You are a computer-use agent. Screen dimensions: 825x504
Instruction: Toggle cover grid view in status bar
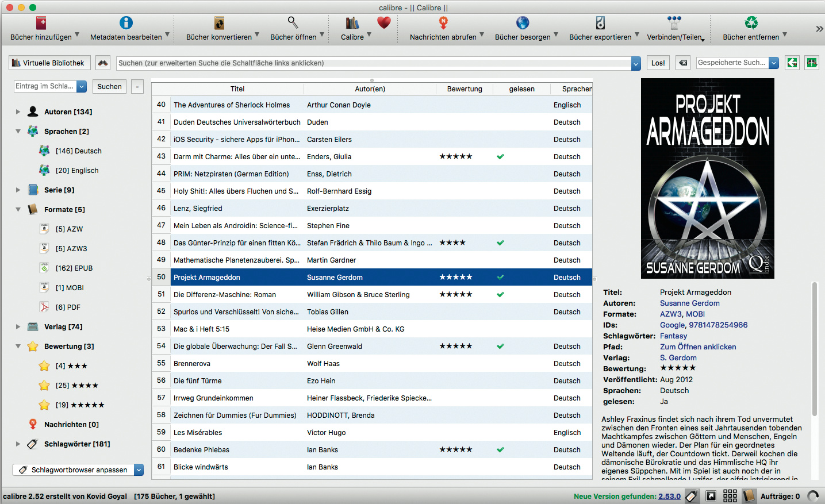coord(730,496)
